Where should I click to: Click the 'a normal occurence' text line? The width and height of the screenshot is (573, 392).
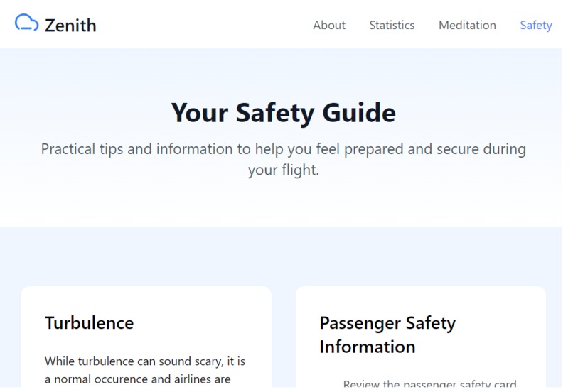tap(137, 379)
